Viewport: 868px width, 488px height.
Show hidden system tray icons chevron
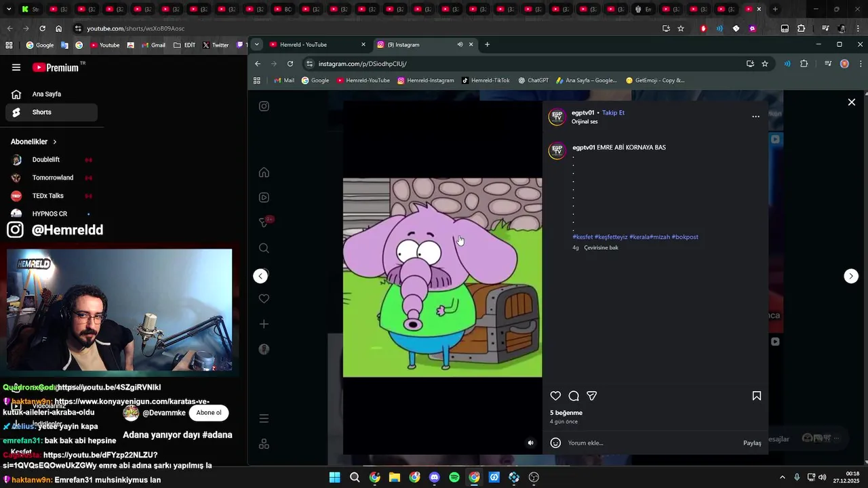pyautogui.click(x=782, y=477)
